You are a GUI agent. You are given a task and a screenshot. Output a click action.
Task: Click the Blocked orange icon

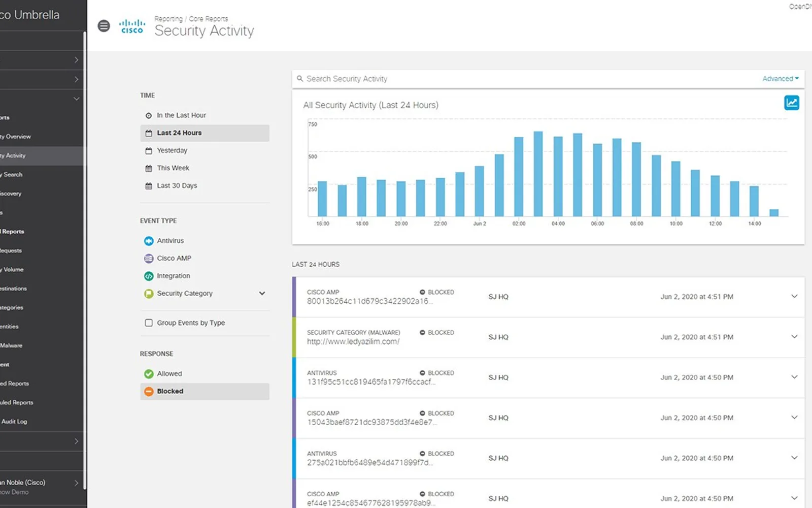pos(149,392)
